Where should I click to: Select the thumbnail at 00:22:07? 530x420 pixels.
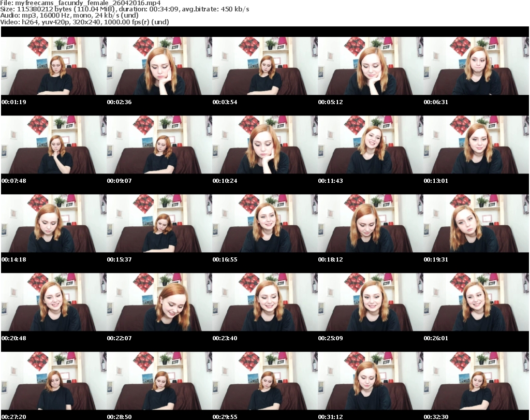[x=159, y=302]
